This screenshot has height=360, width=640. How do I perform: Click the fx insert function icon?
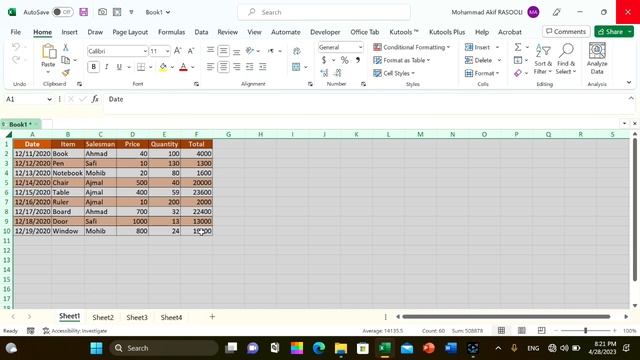(95, 99)
